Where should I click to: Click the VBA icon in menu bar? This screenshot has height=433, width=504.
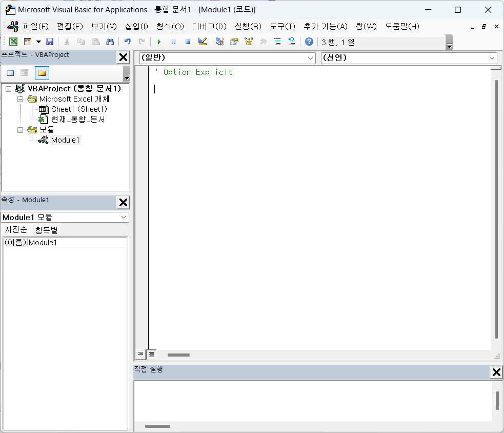click(x=13, y=26)
